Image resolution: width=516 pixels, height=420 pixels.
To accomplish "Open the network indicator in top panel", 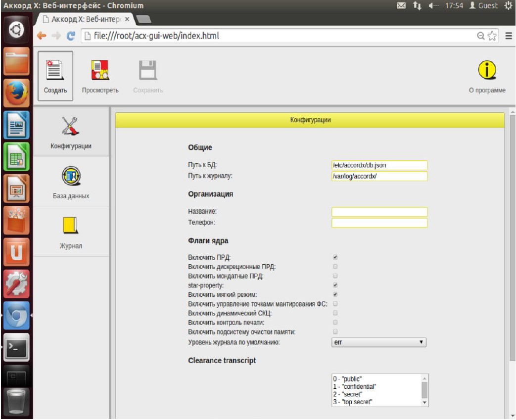I will [417, 5].
